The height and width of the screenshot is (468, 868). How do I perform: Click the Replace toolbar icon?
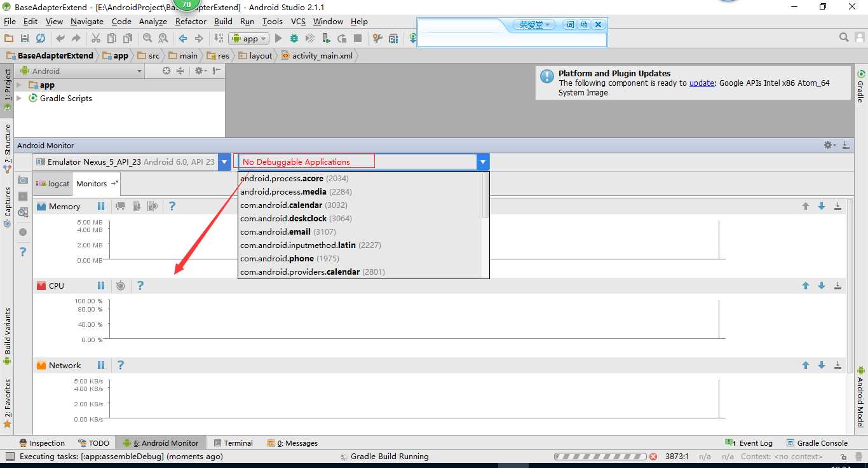click(x=163, y=38)
